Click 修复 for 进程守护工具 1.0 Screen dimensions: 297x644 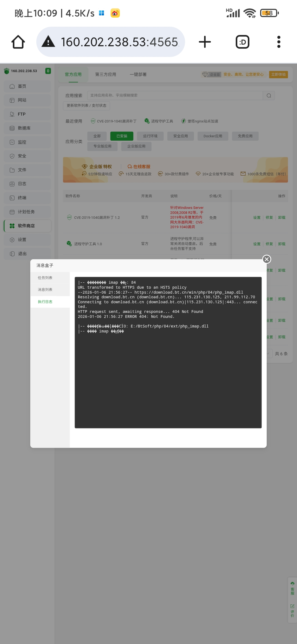(x=269, y=244)
